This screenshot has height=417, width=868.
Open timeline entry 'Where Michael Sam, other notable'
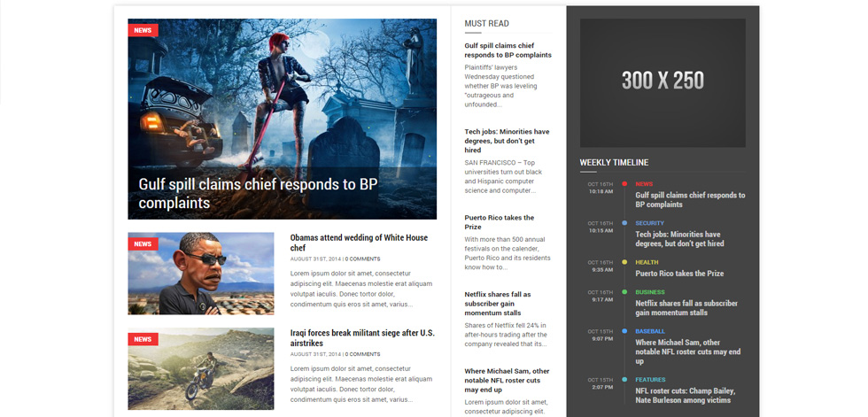(688, 351)
